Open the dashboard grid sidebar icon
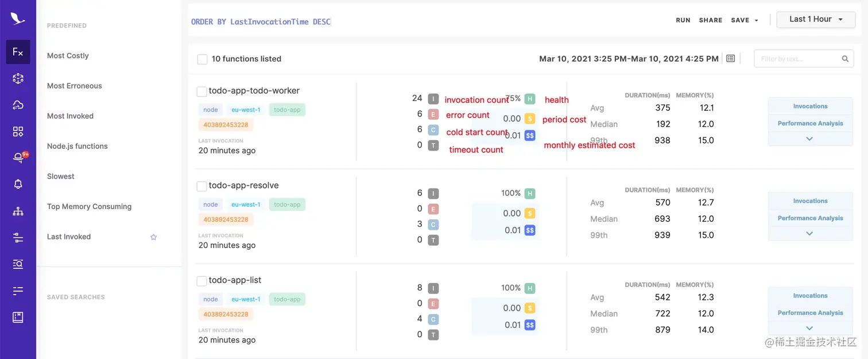Viewport: 868px width, 359px height. click(18, 132)
